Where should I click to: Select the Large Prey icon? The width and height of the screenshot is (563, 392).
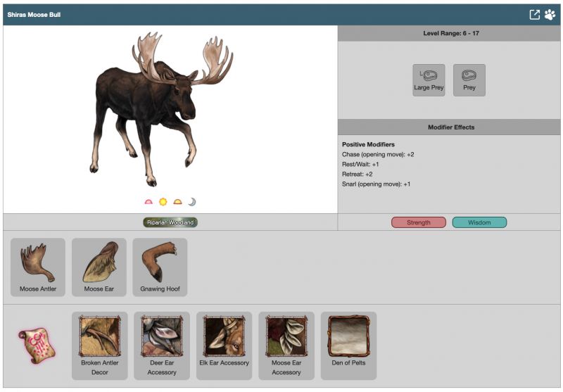click(429, 80)
